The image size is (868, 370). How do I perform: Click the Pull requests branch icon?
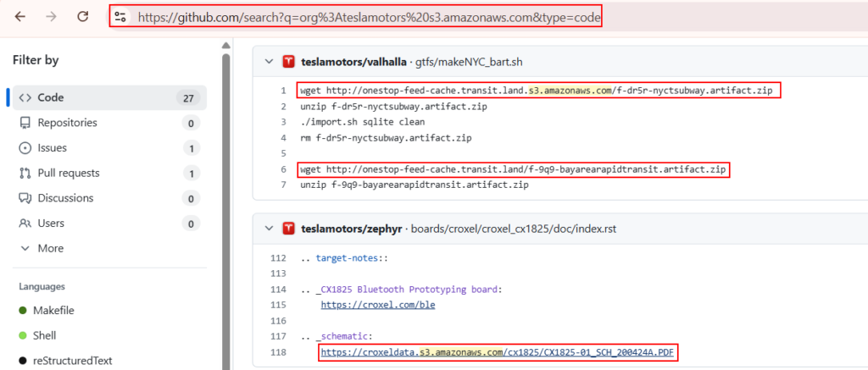coord(25,173)
